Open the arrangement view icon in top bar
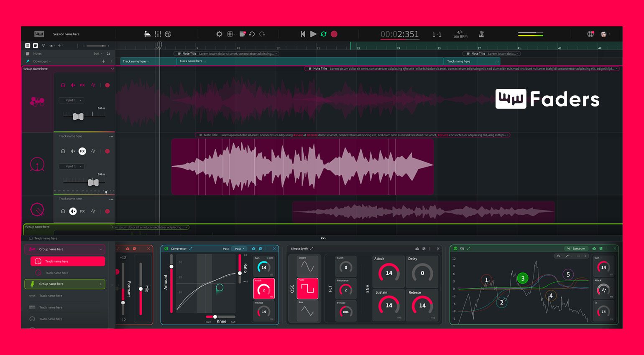Screen dimensions: 644x355 coord(147,34)
